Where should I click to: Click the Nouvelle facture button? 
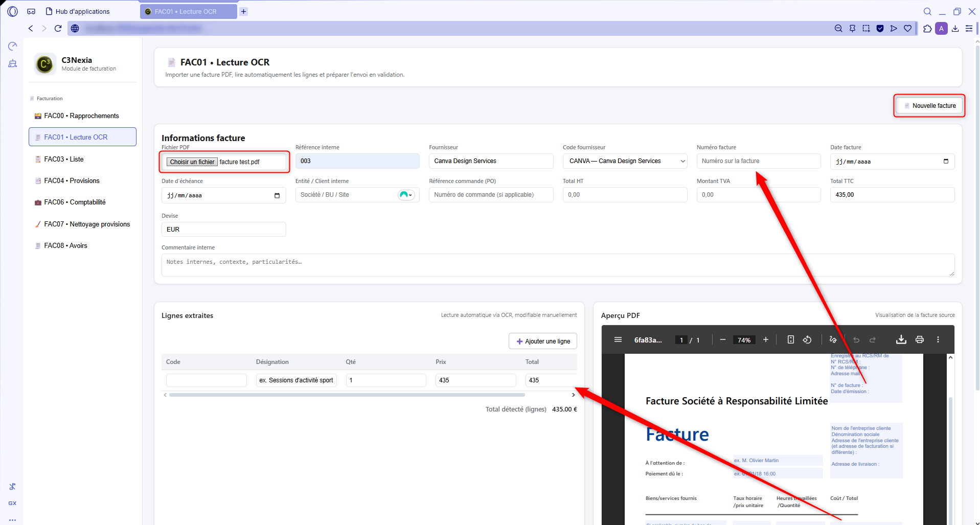click(929, 106)
